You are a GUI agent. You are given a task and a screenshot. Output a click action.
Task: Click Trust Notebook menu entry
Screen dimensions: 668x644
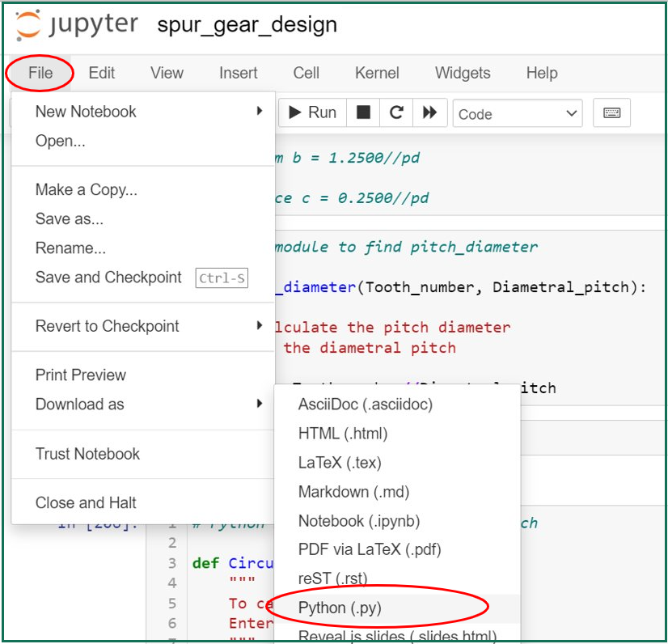click(x=87, y=454)
